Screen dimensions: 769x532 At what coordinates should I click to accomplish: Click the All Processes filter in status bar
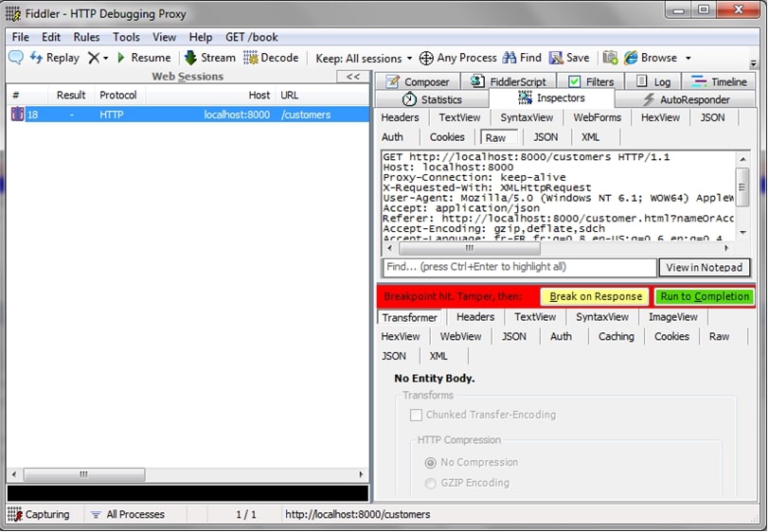point(128,514)
